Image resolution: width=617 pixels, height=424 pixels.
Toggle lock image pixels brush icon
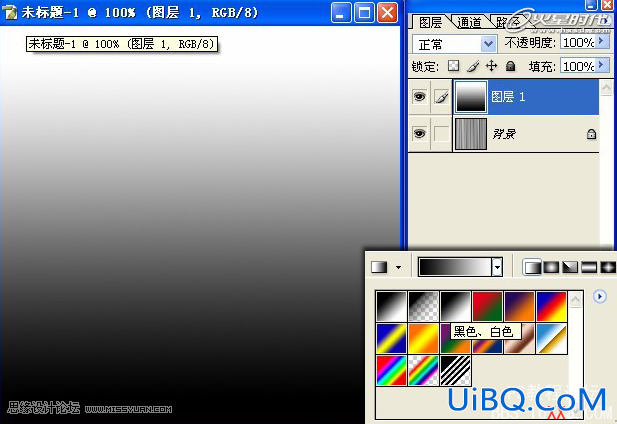click(473, 66)
